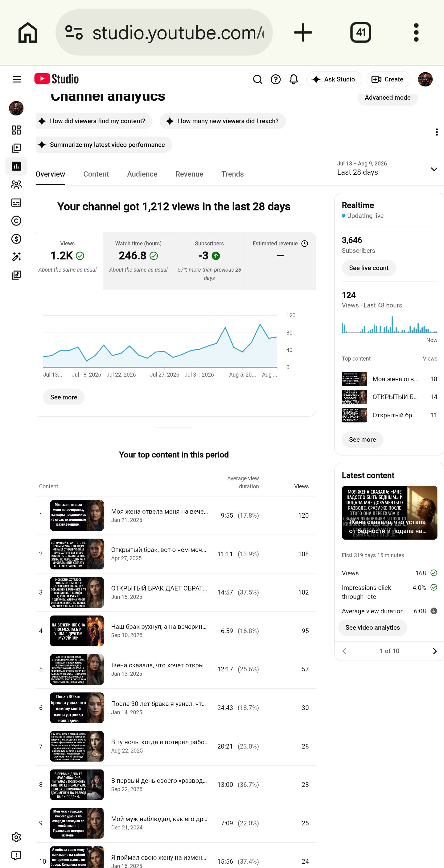Open the Studio search icon
The image size is (444, 868).
257,79
